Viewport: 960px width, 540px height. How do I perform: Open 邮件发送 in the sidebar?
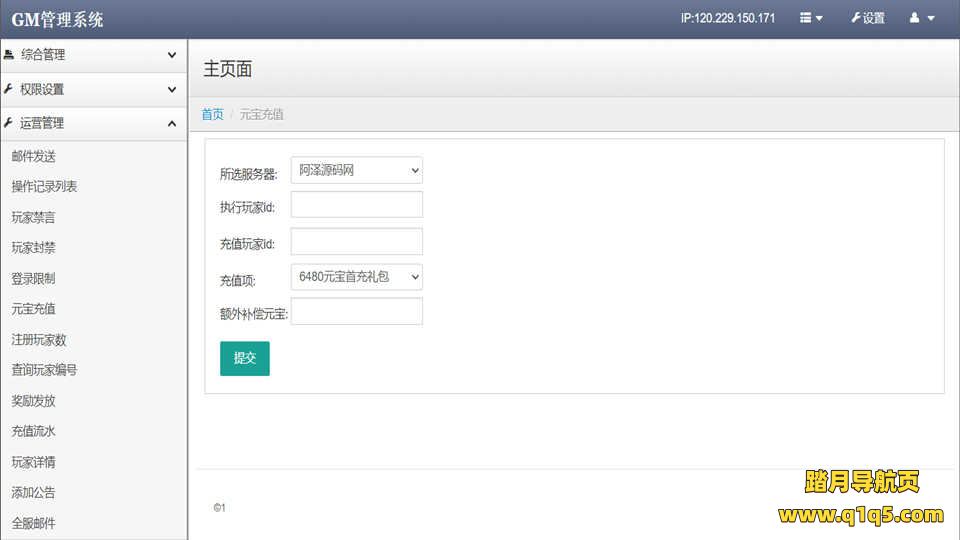[x=33, y=156]
